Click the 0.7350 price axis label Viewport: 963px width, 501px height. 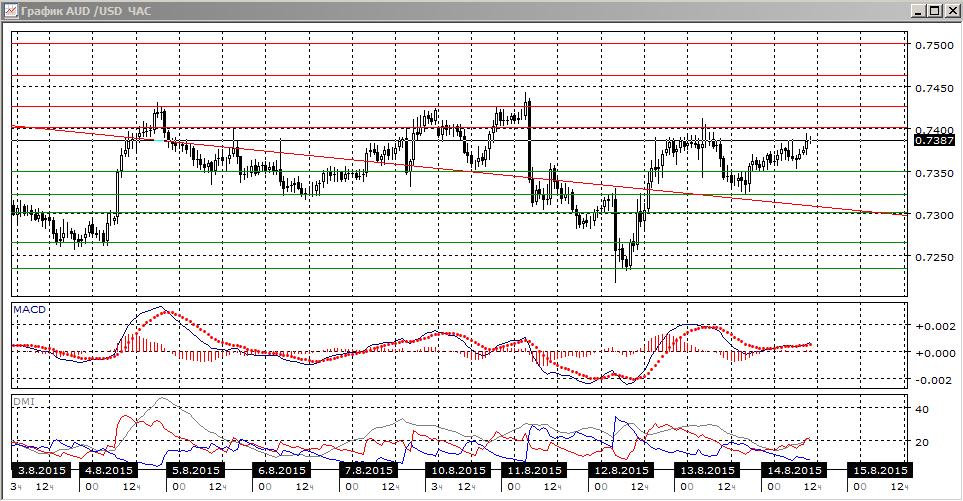934,173
